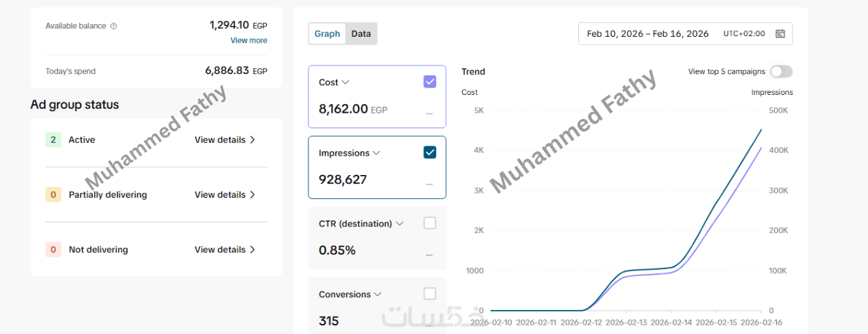The width and height of the screenshot is (868, 334).
Task: Open the calendar date picker icon
Action: tap(780, 33)
